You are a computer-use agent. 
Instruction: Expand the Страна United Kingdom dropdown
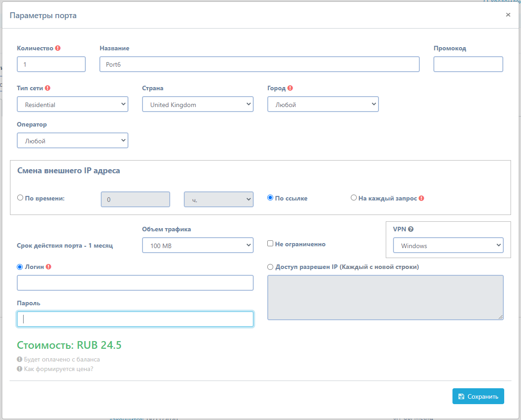click(198, 104)
